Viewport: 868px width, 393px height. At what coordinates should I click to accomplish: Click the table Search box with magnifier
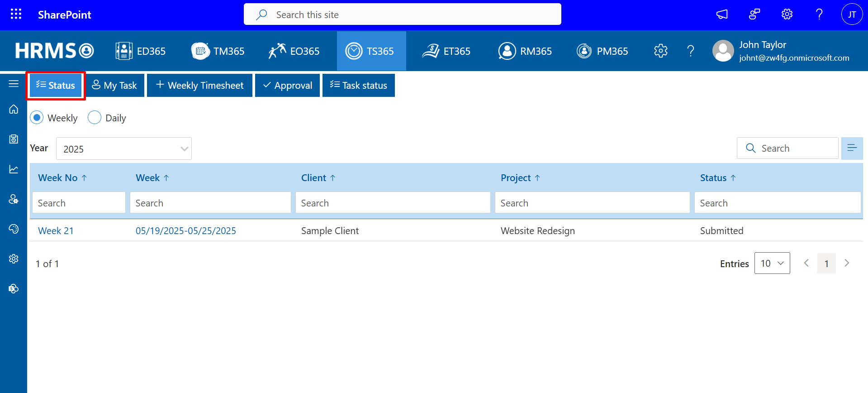click(787, 148)
